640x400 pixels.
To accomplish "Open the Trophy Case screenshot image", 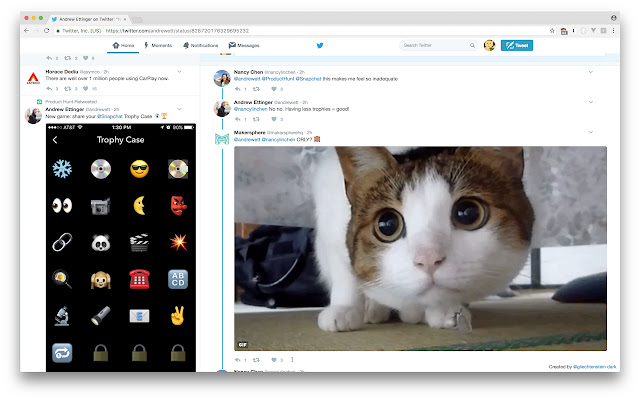I will tap(121, 247).
